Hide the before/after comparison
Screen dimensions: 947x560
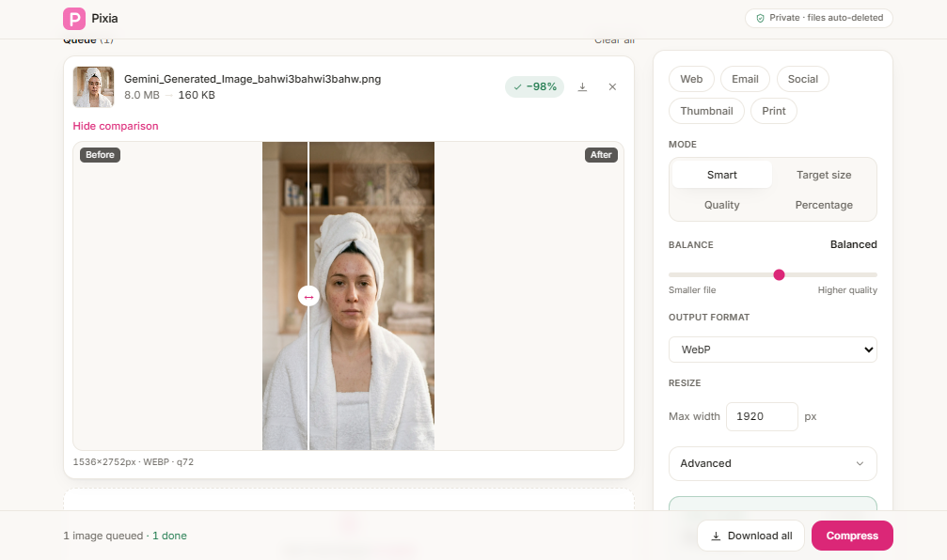[116, 126]
